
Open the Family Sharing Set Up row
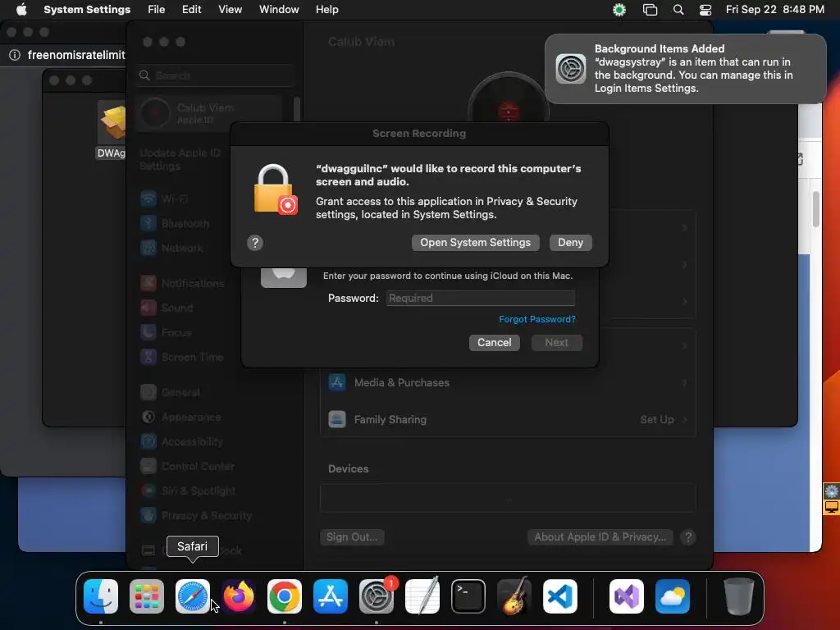pos(508,419)
